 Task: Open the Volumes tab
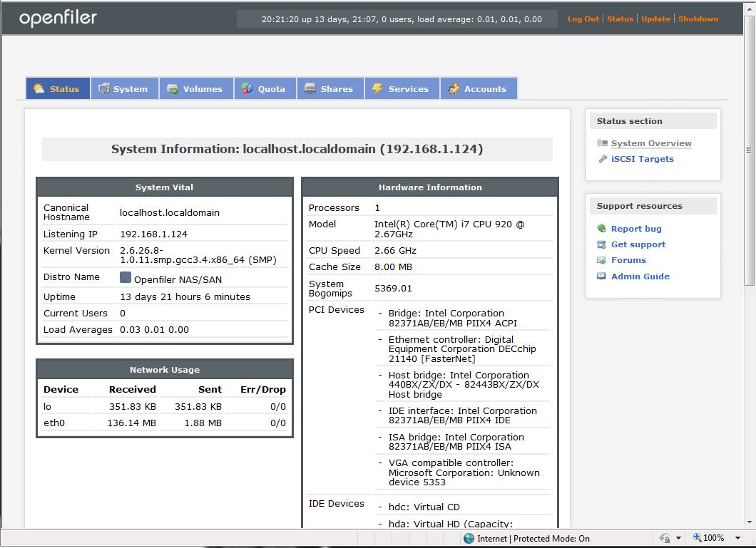point(195,89)
